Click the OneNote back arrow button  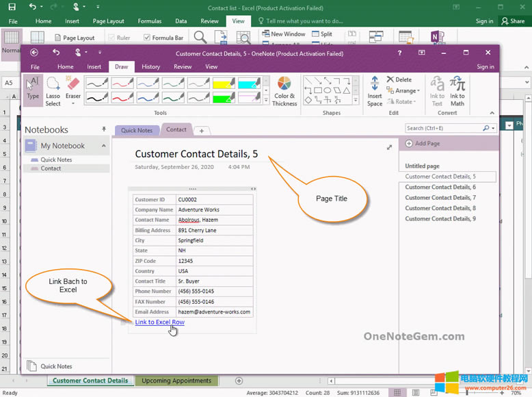[x=34, y=52]
